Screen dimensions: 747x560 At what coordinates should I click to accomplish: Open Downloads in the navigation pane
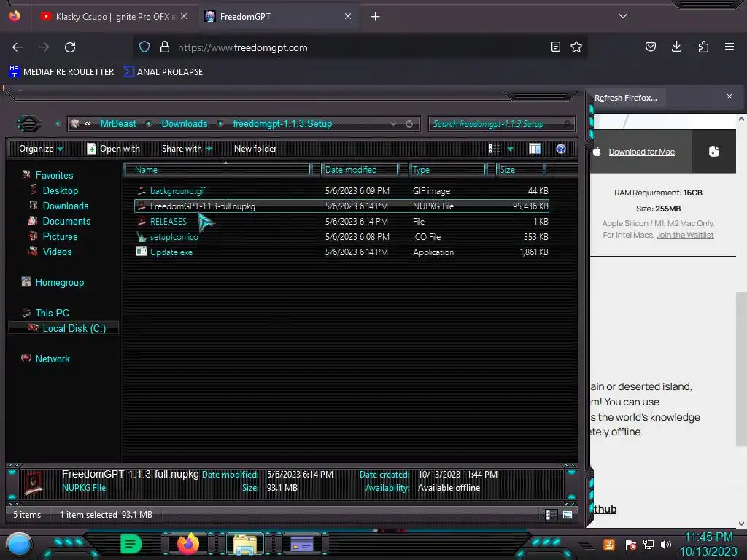[x=65, y=206]
